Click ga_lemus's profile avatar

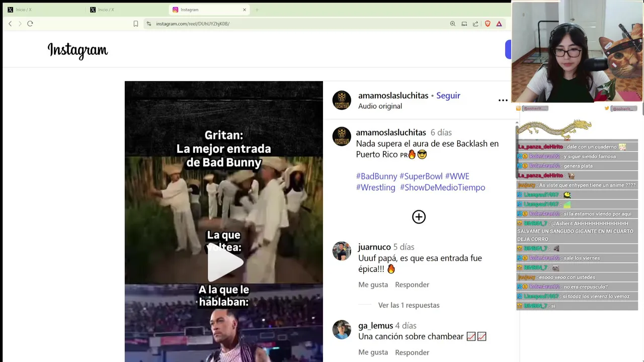(x=342, y=329)
